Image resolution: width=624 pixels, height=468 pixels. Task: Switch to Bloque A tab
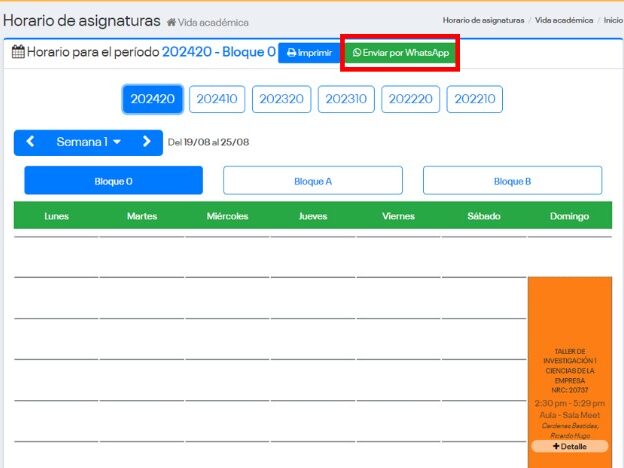click(x=312, y=181)
